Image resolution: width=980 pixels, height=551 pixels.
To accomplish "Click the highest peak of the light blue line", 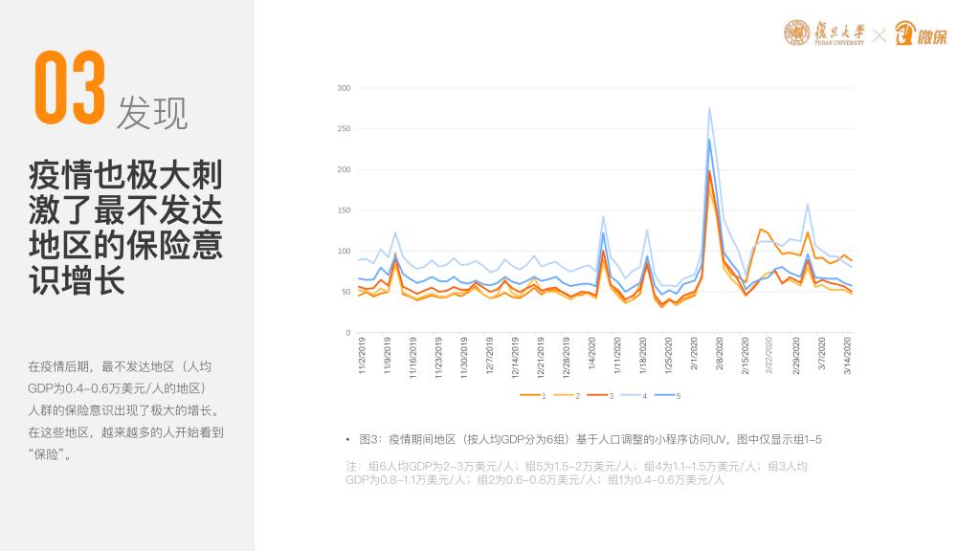I will click(x=709, y=108).
